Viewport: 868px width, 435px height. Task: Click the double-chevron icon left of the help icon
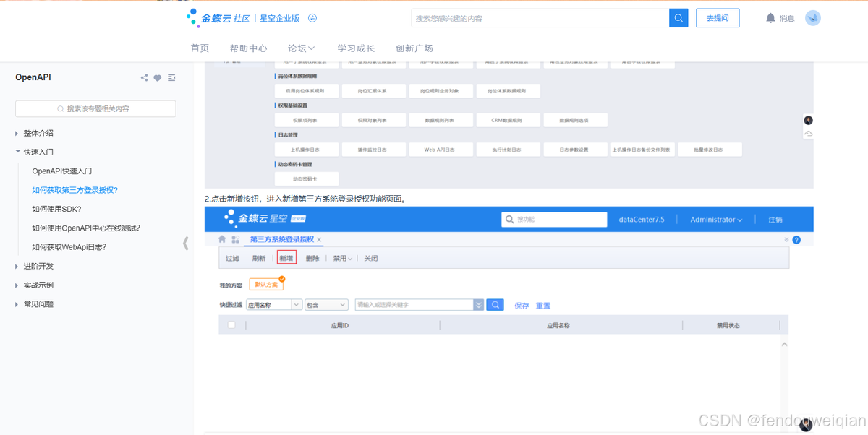click(x=786, y=240)
